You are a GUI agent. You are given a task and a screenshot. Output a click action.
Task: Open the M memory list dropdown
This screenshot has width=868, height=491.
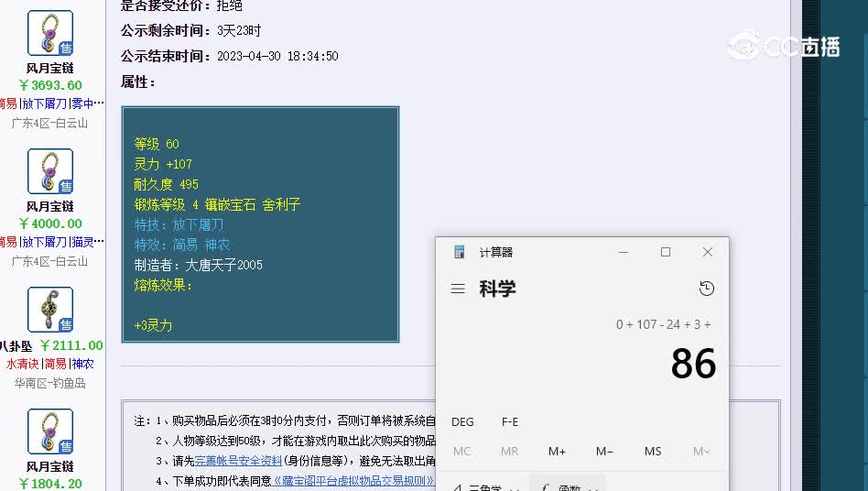pyautogui.click(x=700, y=451)
